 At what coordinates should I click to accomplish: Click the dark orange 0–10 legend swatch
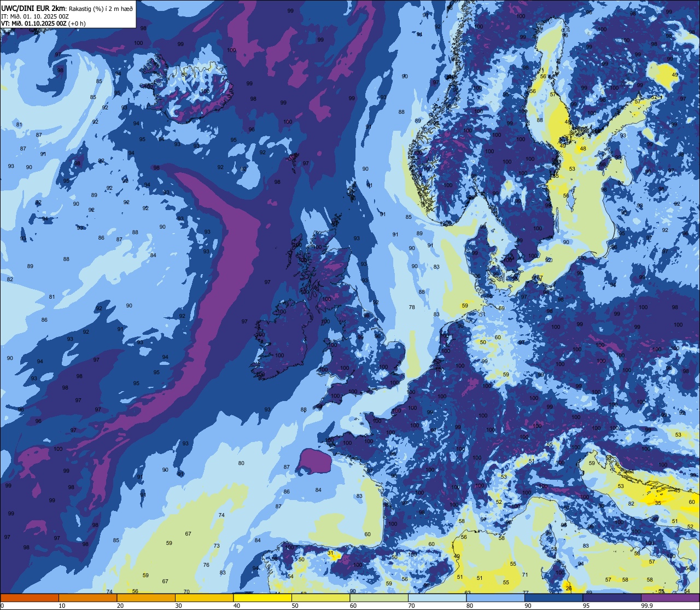coord(30,597)
